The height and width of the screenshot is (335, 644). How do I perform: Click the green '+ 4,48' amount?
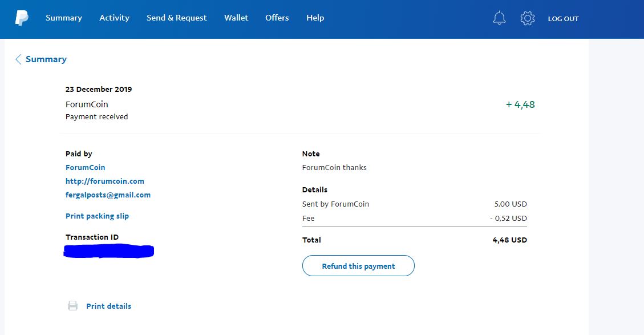click(x=520, y=104)
